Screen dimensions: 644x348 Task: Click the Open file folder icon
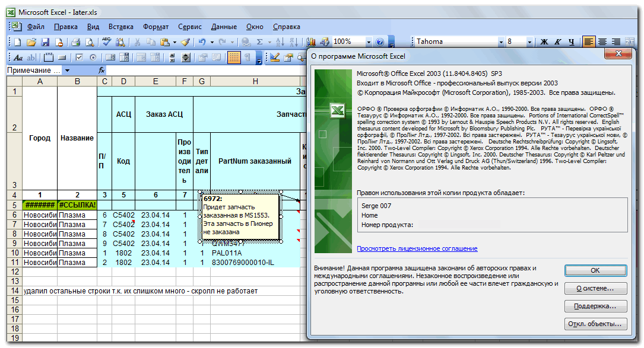(x=31, y=42)
